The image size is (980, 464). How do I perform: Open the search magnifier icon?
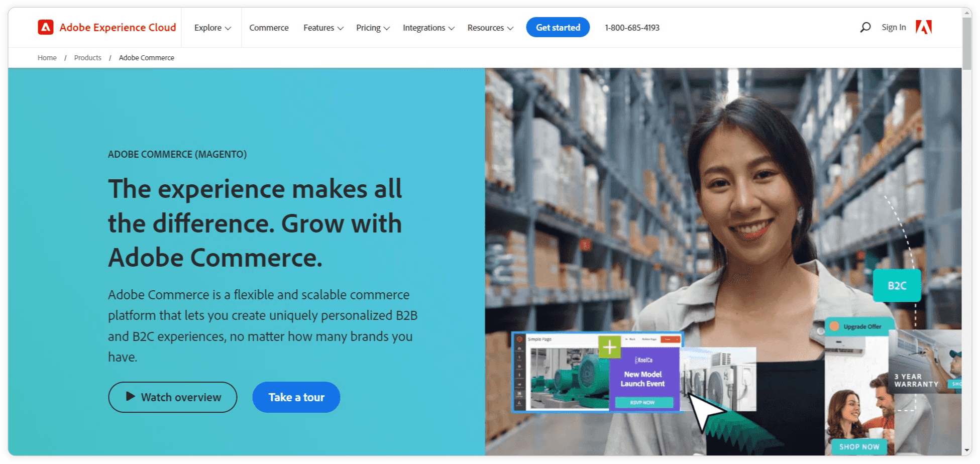click(x=865, y=27)
